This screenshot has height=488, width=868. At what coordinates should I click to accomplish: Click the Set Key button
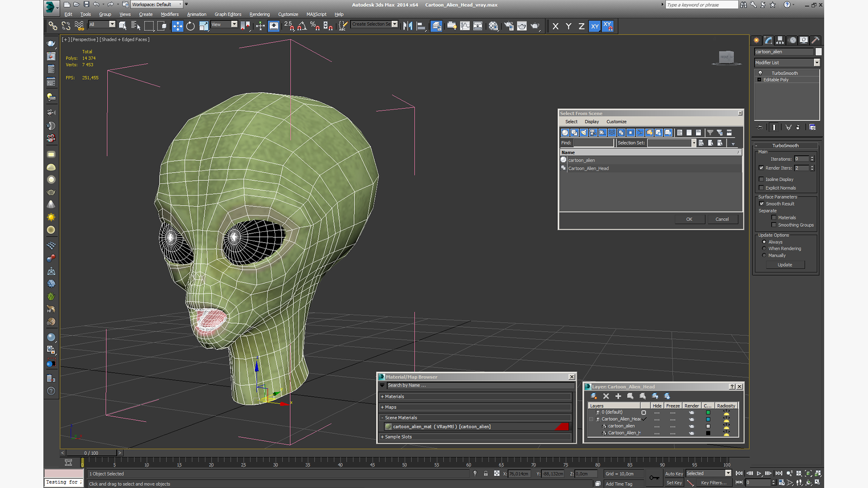click(674, 483)
